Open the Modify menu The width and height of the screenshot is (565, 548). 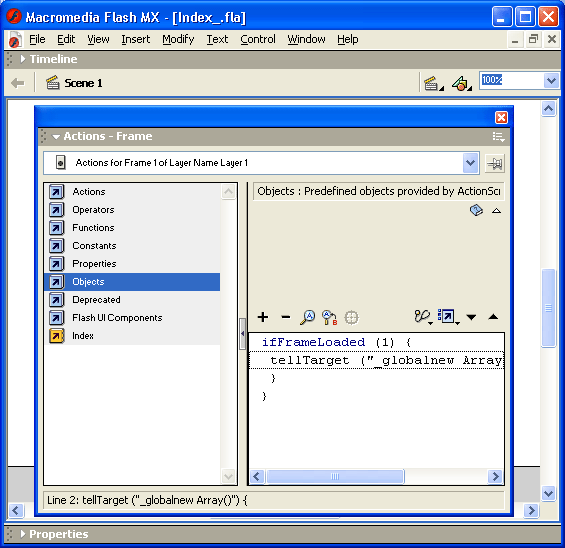[x=178, y=39]
